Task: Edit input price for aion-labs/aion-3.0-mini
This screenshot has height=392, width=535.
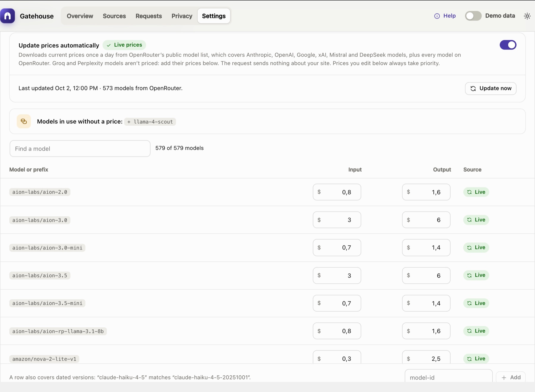Action: 337,247
